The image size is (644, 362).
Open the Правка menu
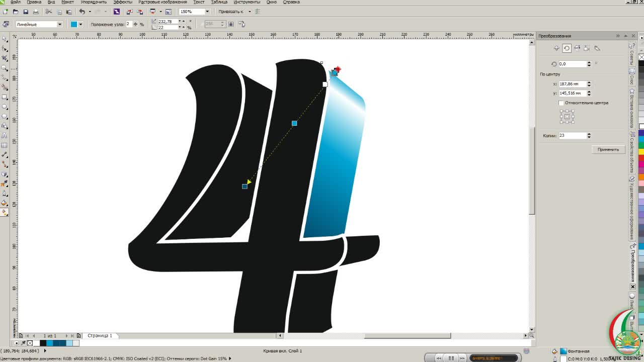coord(34,2)
